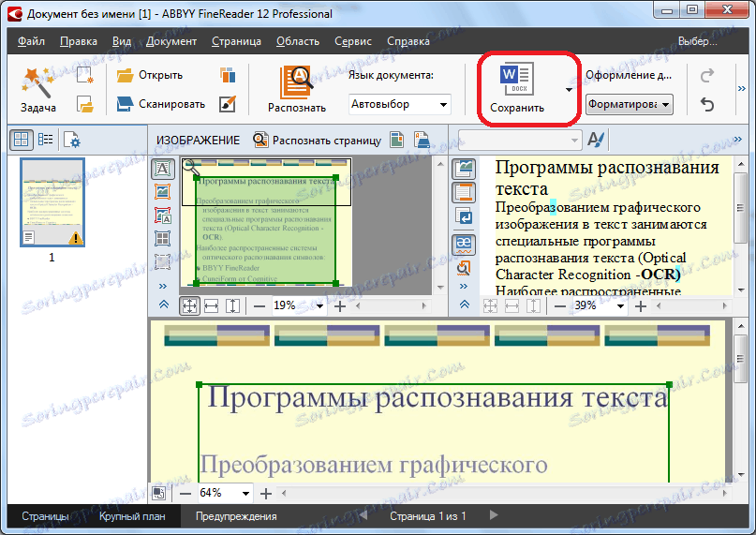
Task: Click the save page image icon
Action: (x=422, y=141)
